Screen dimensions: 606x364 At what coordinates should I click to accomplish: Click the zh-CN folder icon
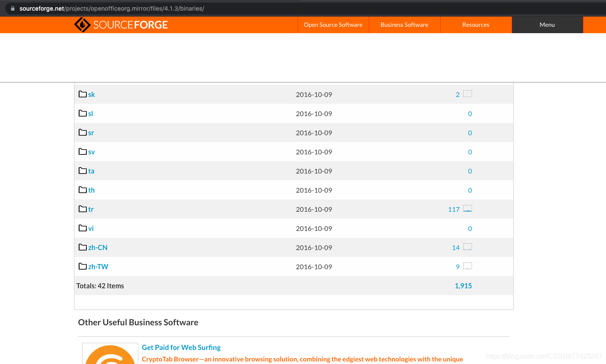(83, 247)
